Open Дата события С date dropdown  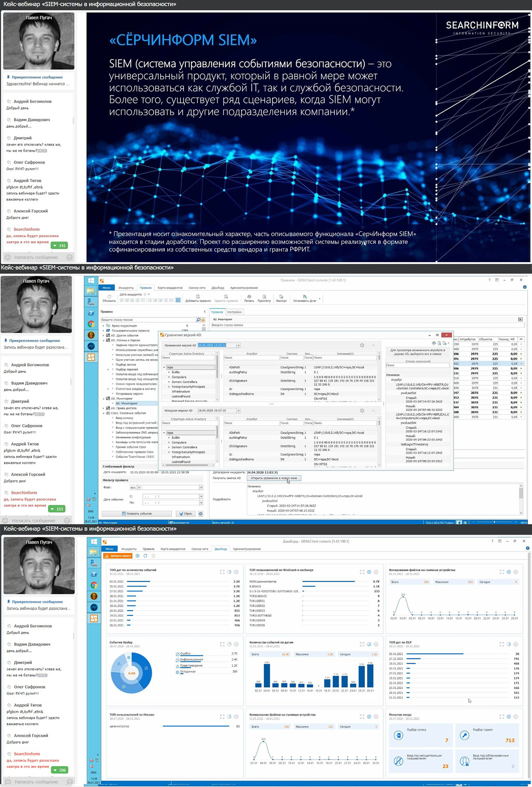tap(201, 497)
